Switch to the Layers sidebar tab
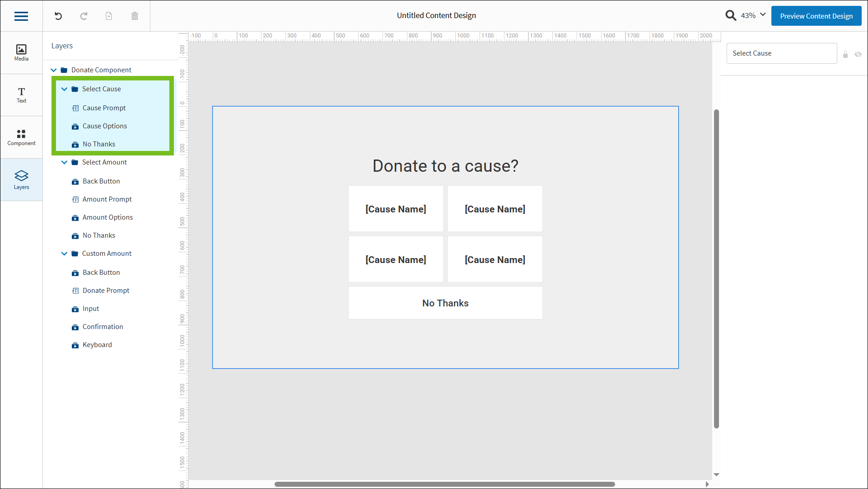Viewport: 868px width, 489px height. pyautogui.click(x=21, y=179)
